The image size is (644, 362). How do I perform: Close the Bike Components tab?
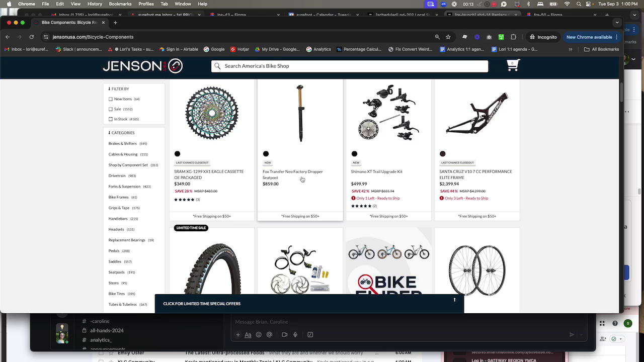pyautogui.click(x=103, y=23)
